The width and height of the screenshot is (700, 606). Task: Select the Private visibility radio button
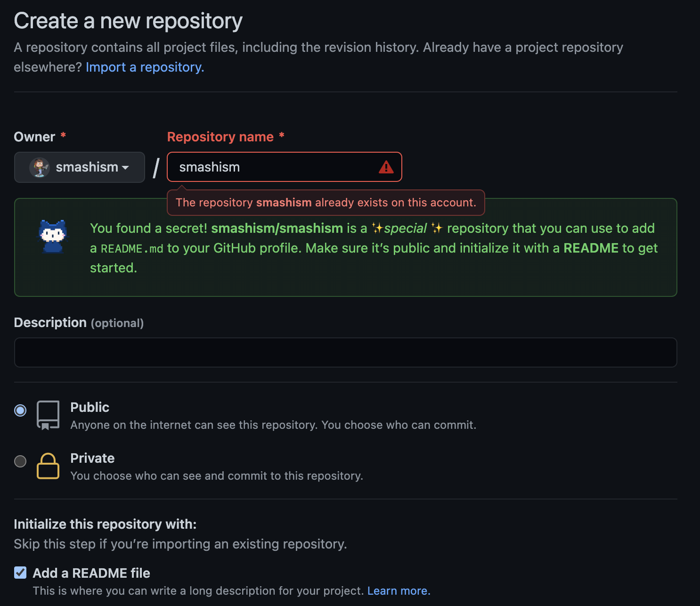[20, 461]
